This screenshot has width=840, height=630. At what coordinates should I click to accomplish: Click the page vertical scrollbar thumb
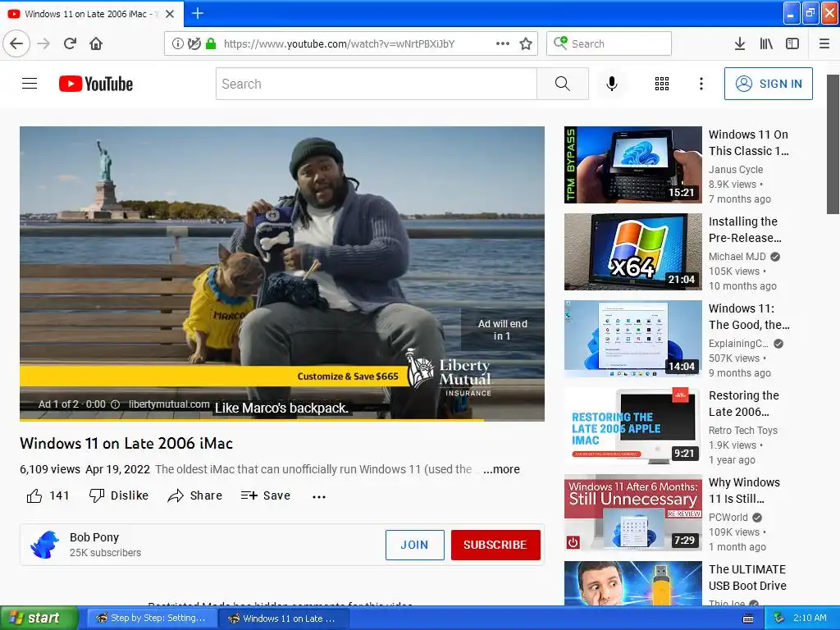[833, 144]
